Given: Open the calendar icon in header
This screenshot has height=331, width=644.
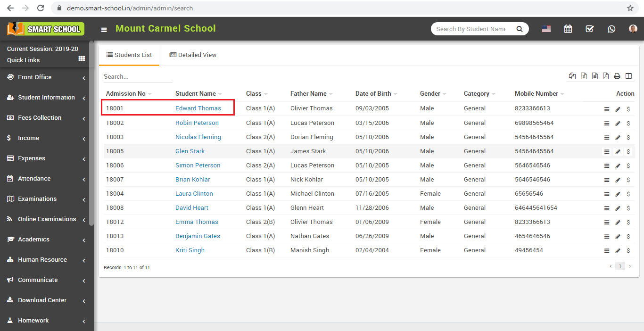Looking at the screenshot, I should point(568,29).
